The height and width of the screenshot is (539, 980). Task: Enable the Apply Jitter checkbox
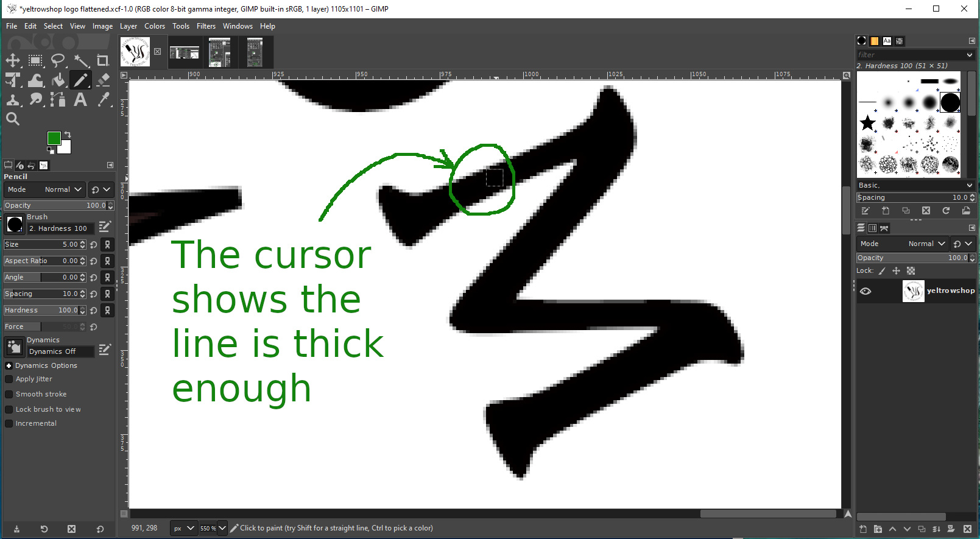9,379
